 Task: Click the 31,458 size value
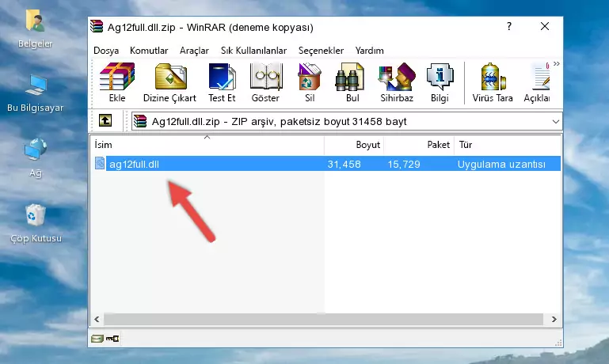tap(344, 164)
